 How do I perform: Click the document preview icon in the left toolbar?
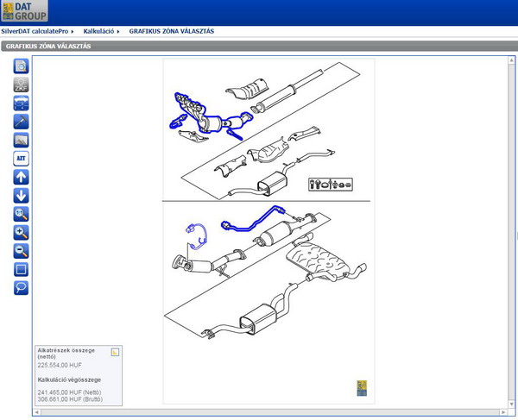pos(22,66)
